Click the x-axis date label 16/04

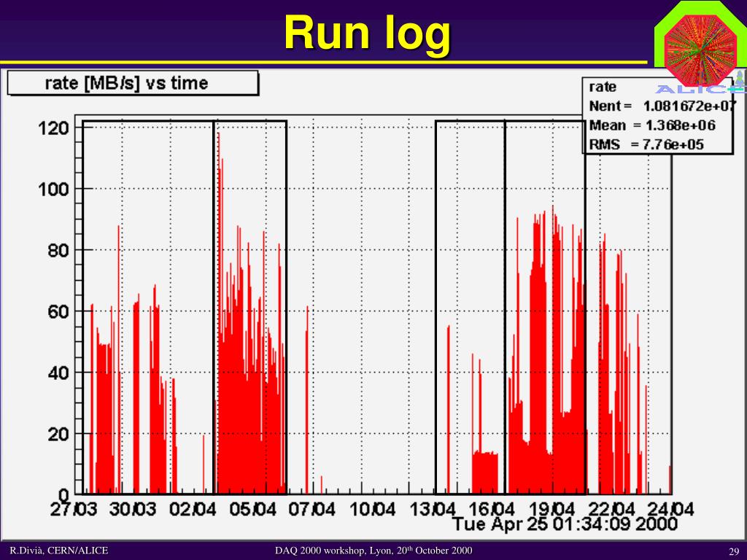(x=492, y=509)
